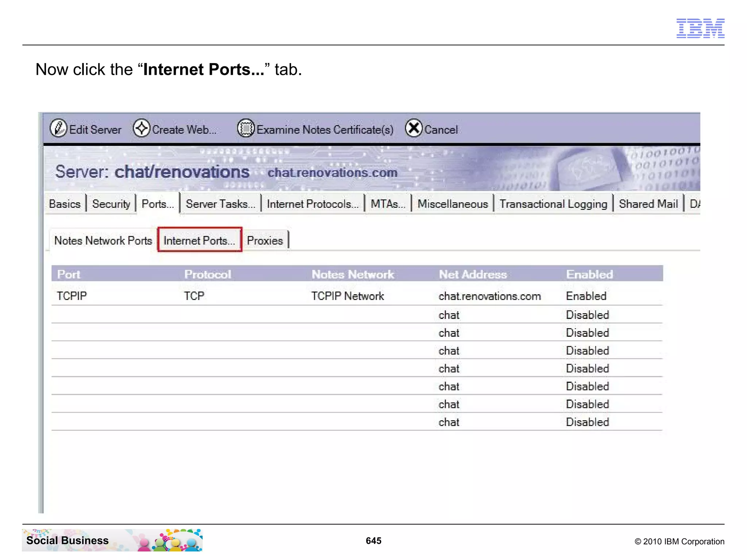This screenshot has height=560, width=747.
Task: Click the IBM logo
Action: pos(700,28)
